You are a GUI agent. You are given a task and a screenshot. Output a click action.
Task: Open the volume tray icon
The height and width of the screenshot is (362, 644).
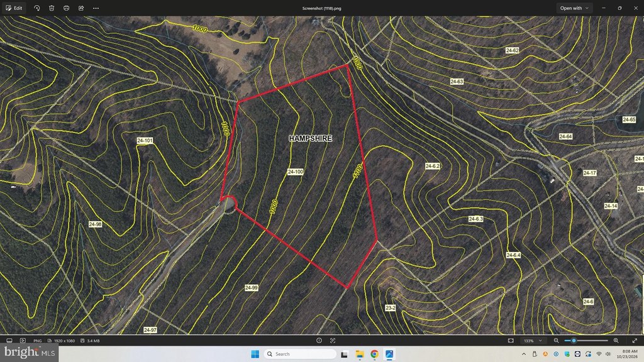[x=608, y=354]
